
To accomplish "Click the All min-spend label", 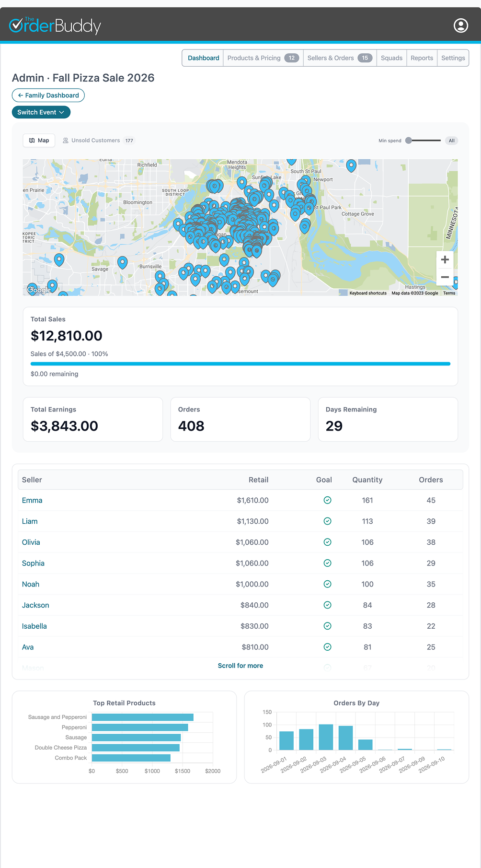I will pyautogui.click(x=451, y=141).
